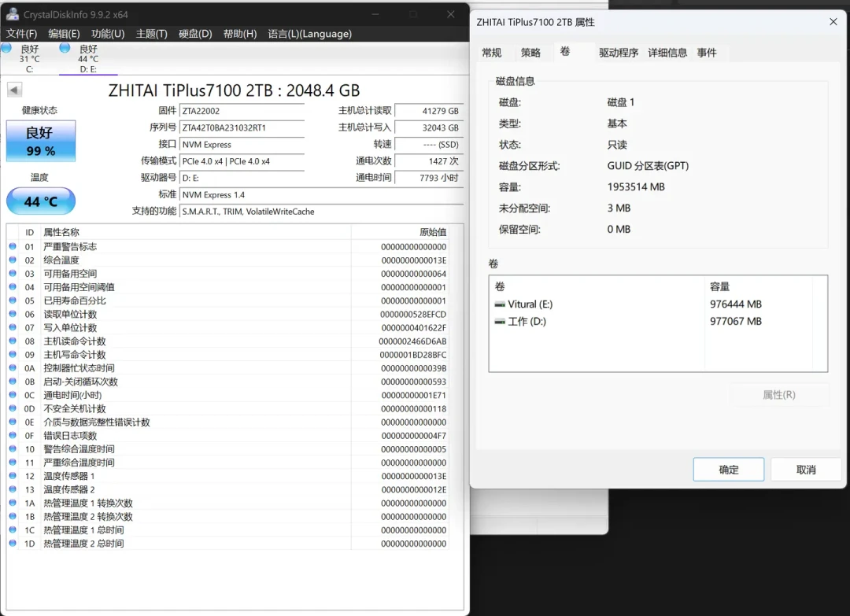Click status dot for attribute 0F 错误日志项数

(x=13, y=436)
